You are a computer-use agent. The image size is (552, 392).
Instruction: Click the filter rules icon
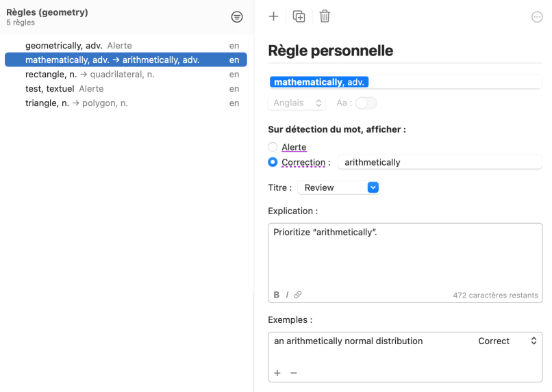coord(237,17)
